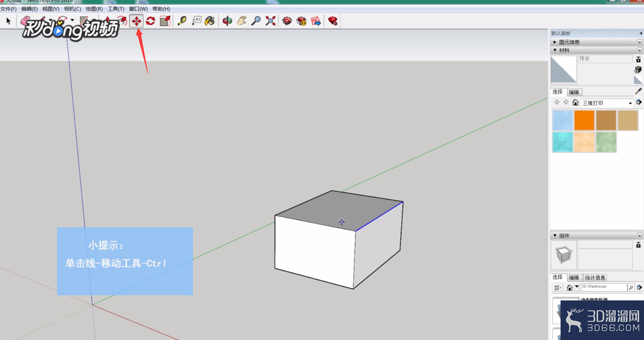
Task: Click the Zoom Extents tool
Action: point(271,21)
